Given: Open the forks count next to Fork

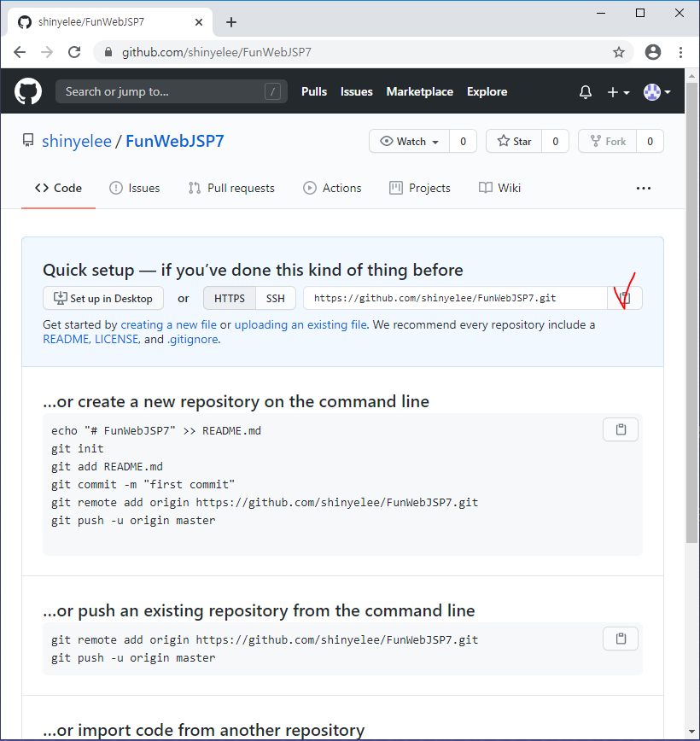Looking at the screenshot, I should (x=650, y=142).
